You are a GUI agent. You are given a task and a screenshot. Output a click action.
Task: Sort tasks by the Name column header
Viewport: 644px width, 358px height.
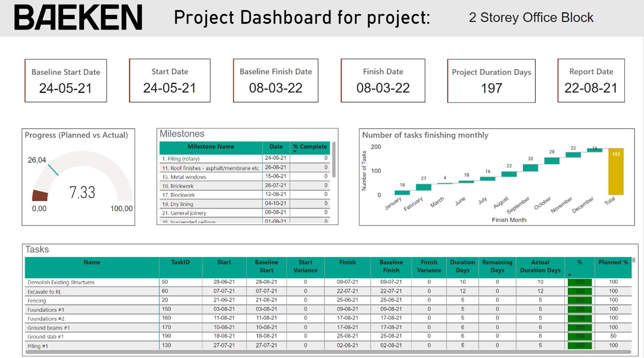click(92, 262)
